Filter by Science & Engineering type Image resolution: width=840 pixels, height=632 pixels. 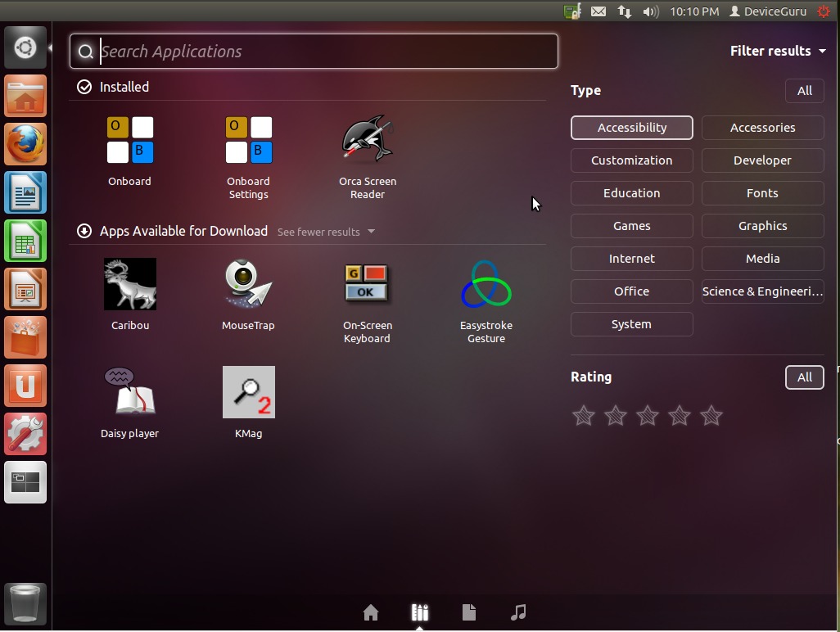pos(763,291)
